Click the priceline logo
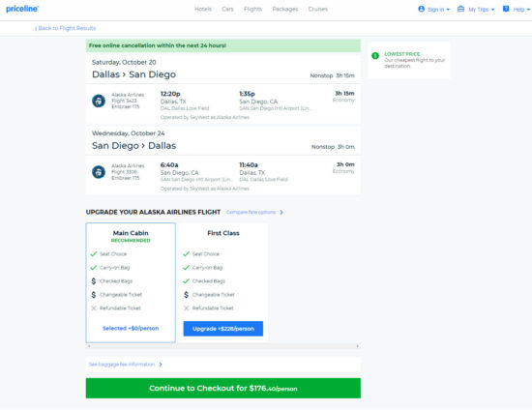Viewport: 532px width, 410px height. pos(22,9)
